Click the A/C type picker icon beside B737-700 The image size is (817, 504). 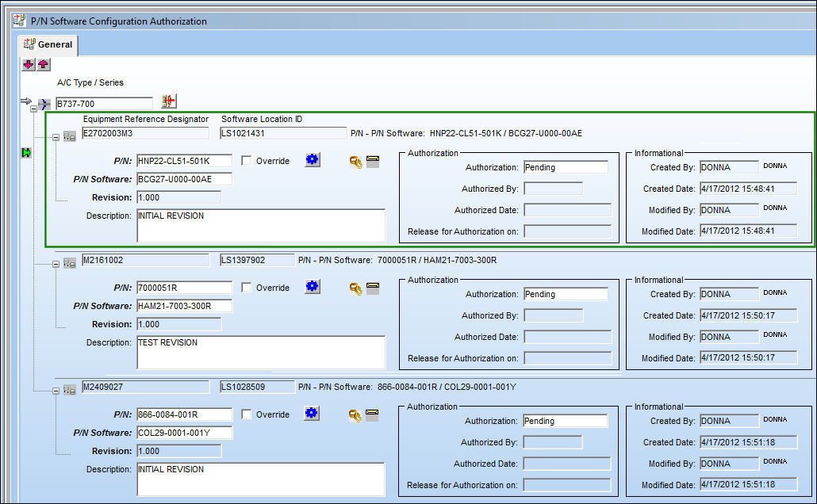(x=168, y=101)
